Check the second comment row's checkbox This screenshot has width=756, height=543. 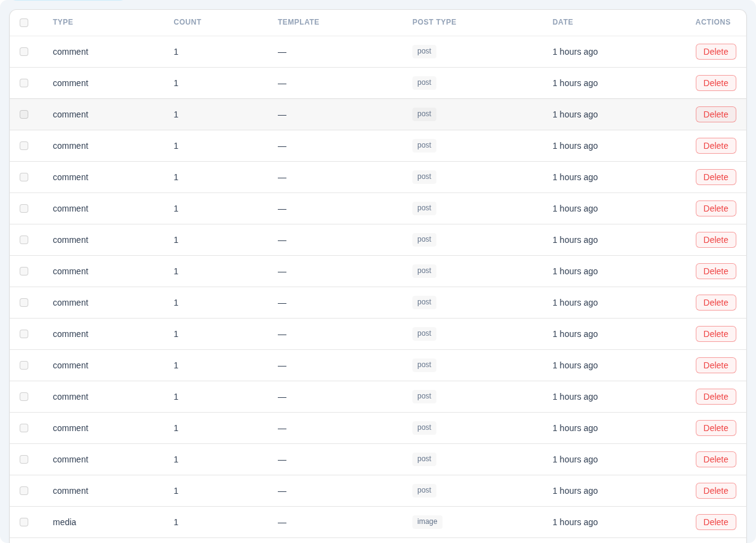pos(24,83)
